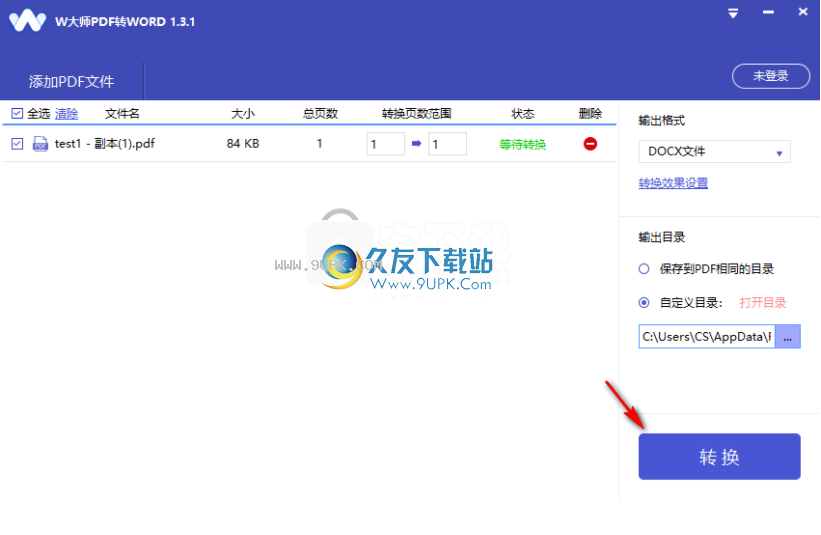This screenshot has width=821, height=535.
Task: Click the 清除 link
Action: coord(66,114)
